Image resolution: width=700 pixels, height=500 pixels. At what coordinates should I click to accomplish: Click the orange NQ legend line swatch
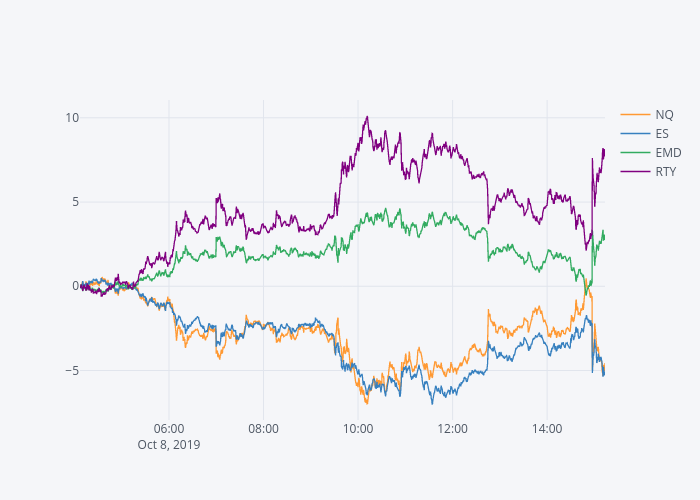[x=635, y=114]
